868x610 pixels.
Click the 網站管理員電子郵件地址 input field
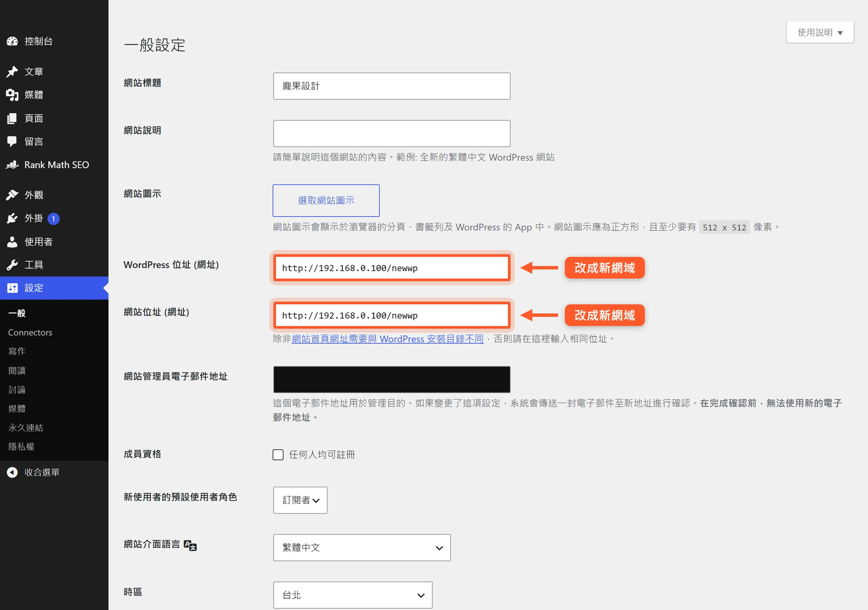(x=392, y=380)
